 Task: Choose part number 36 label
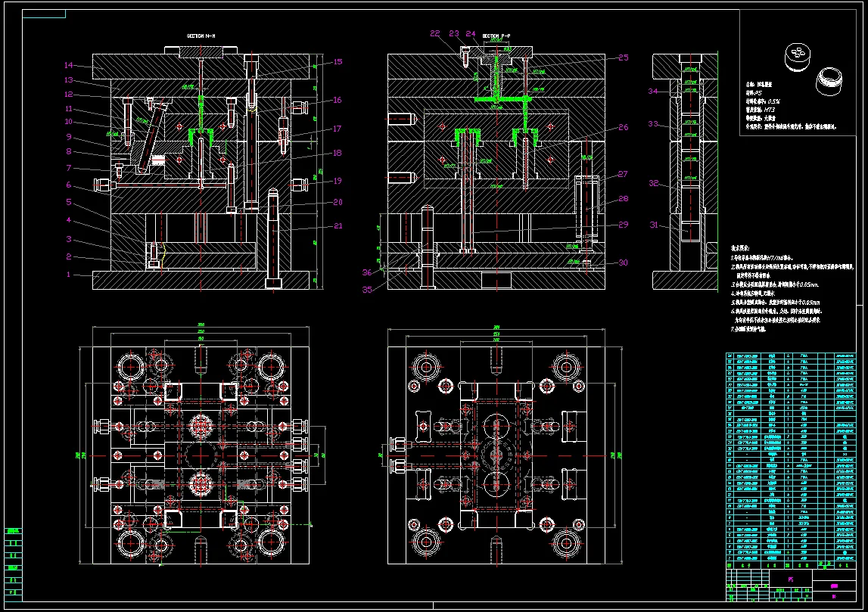[x=367, y=272]
